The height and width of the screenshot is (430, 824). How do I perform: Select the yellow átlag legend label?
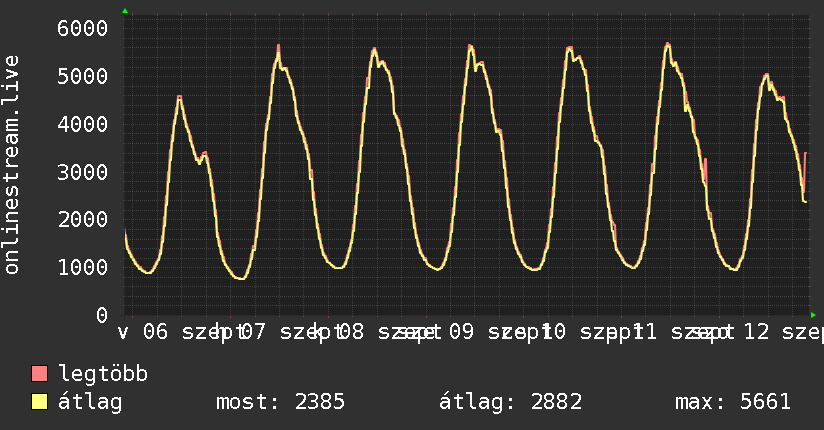(x=90, y=403)
